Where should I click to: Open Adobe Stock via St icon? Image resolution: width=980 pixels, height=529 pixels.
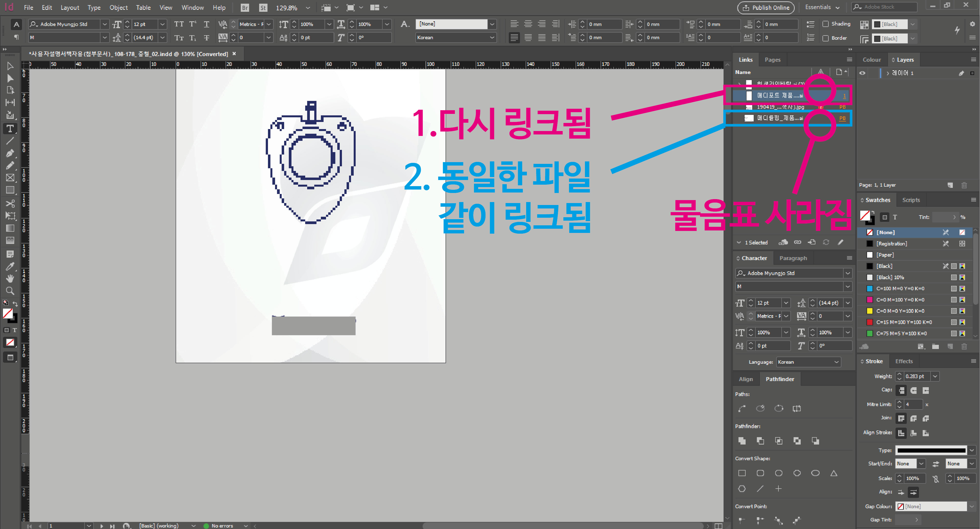pos(263,8)
